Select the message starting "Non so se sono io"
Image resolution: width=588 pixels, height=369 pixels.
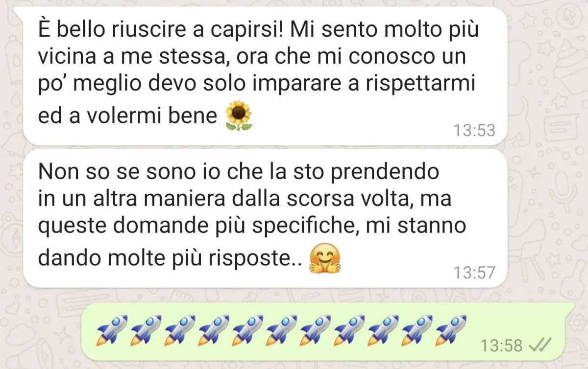pyautogui.click(x=265, y=218)
